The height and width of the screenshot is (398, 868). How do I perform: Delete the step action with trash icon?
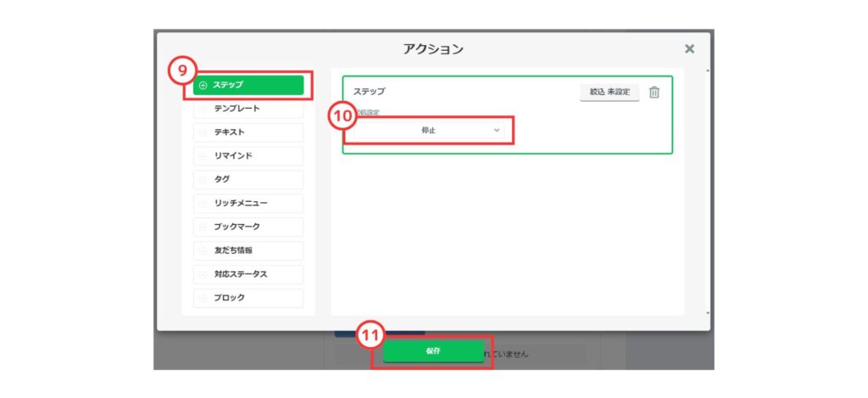[x=654, y=92]
